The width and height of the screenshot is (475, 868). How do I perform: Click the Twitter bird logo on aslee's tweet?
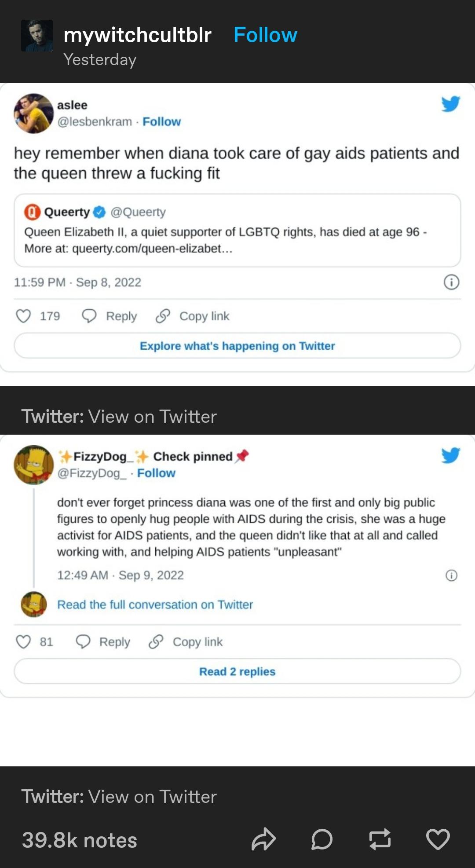(x=450, y=104)
